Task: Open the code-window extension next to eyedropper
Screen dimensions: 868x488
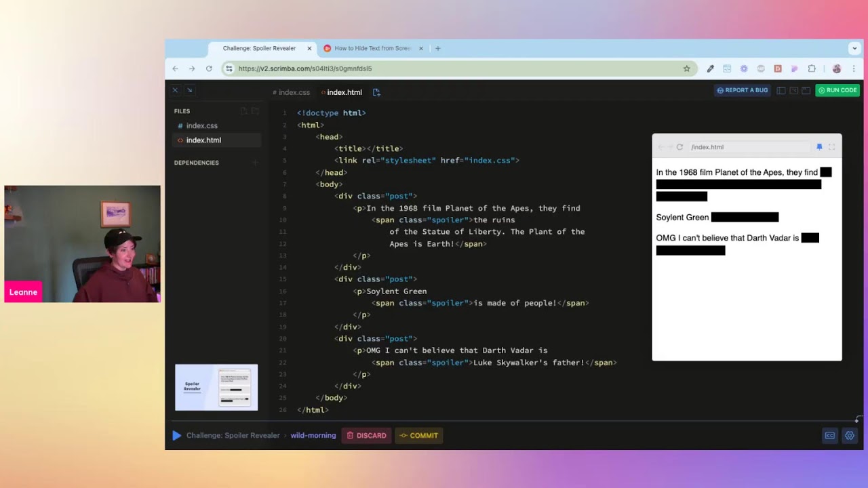Action: 727,68
